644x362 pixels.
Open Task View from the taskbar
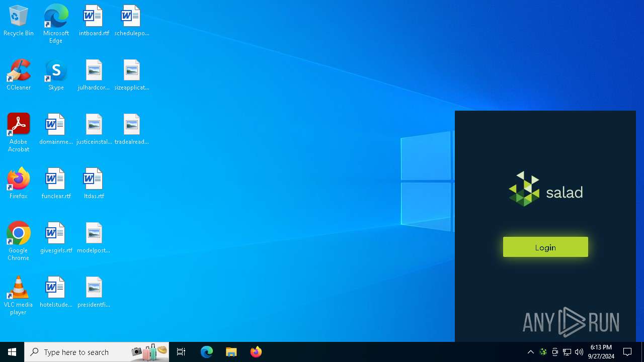pos(181,352)
